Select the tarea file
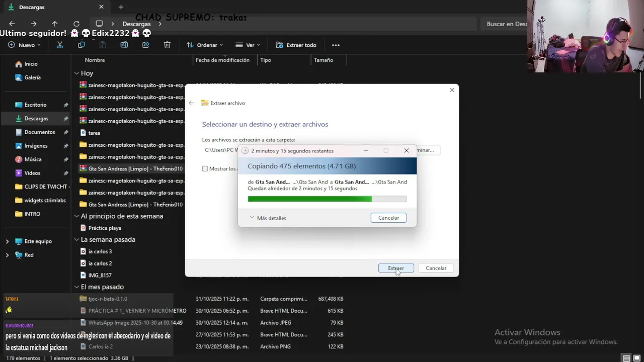Image resolution: width=644 pixels, height=362 pixels. click(91, 133)
